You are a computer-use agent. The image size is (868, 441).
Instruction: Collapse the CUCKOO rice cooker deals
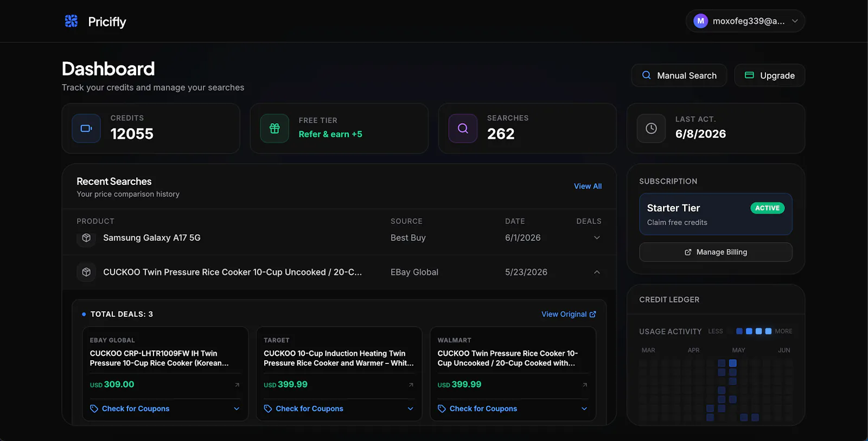(597, 272)
